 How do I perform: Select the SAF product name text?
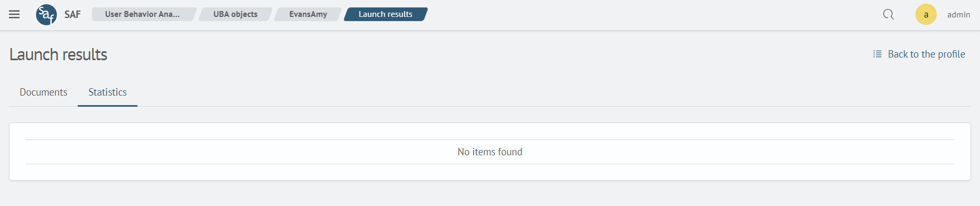tap(72, 14)
